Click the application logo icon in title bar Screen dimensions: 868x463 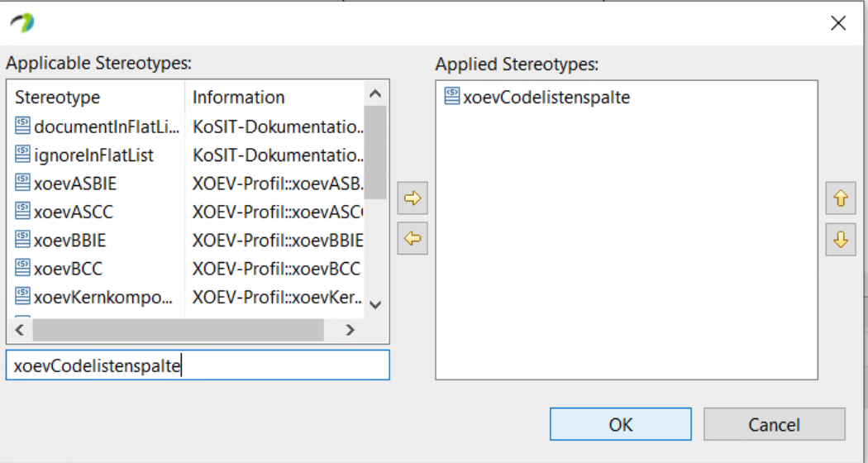(x=22, y=22)
